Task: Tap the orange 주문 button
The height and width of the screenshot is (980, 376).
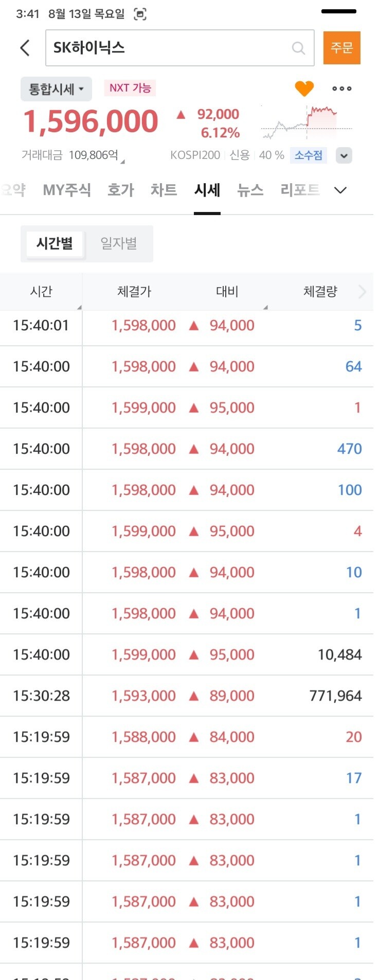Action: click(342, 48)
